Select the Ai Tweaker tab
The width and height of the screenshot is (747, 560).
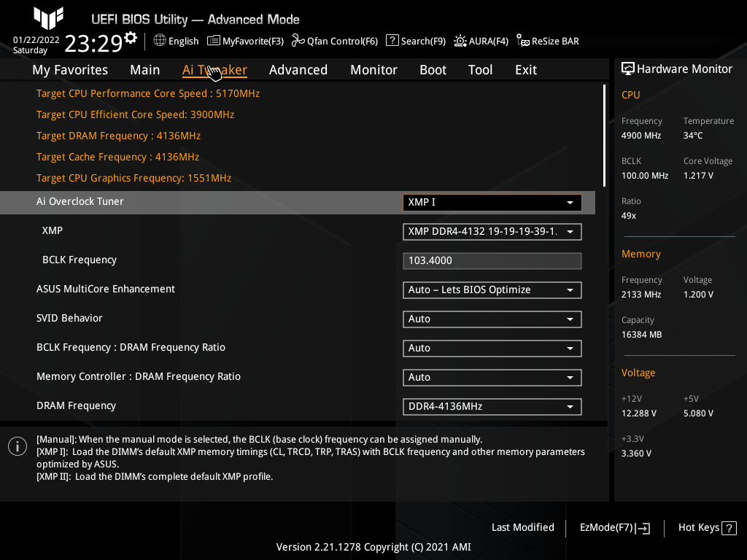pyautogui.click(x=214, y=70)
